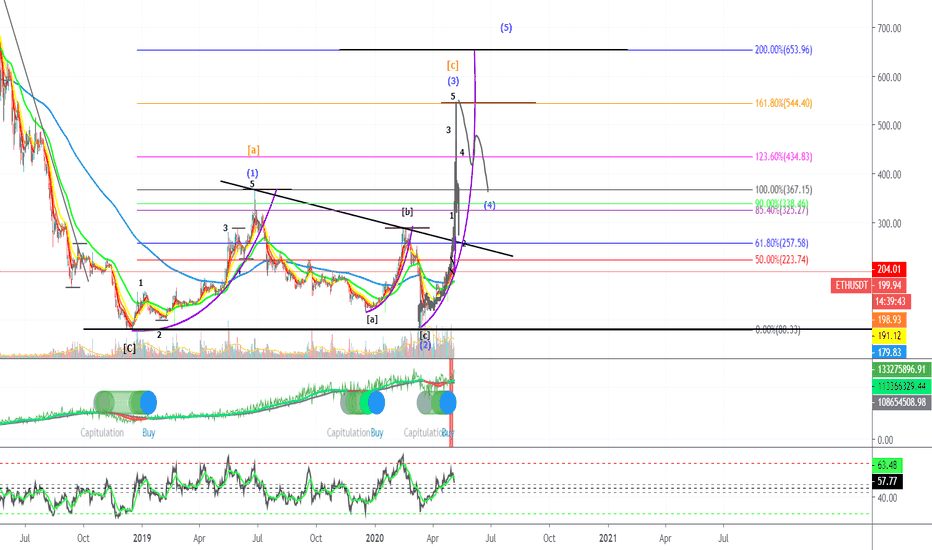This screenshot has width=932, height=550.
Task: Click the 63.48 green RSI tag
Action: click(887, 465)
